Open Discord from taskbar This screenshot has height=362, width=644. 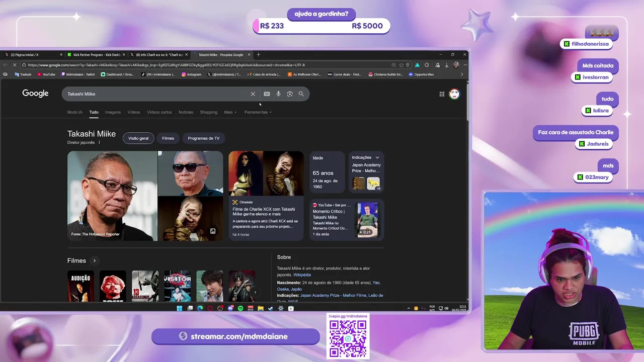point(230,308)
